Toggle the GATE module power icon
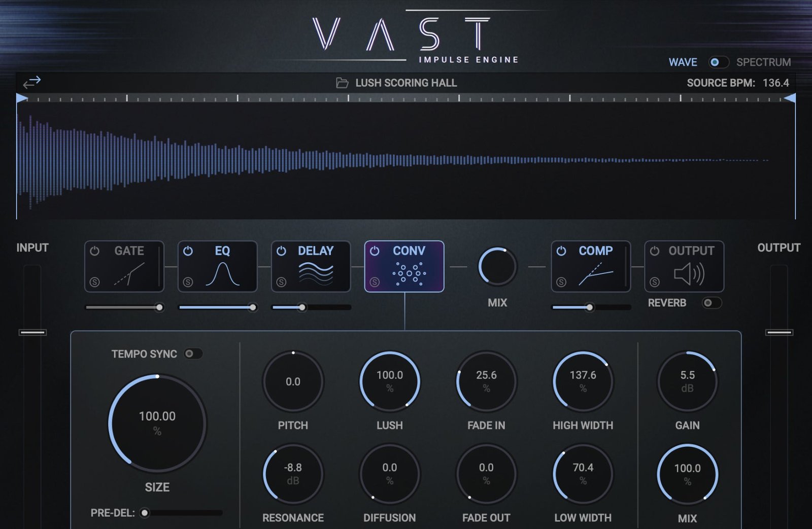 94,251
